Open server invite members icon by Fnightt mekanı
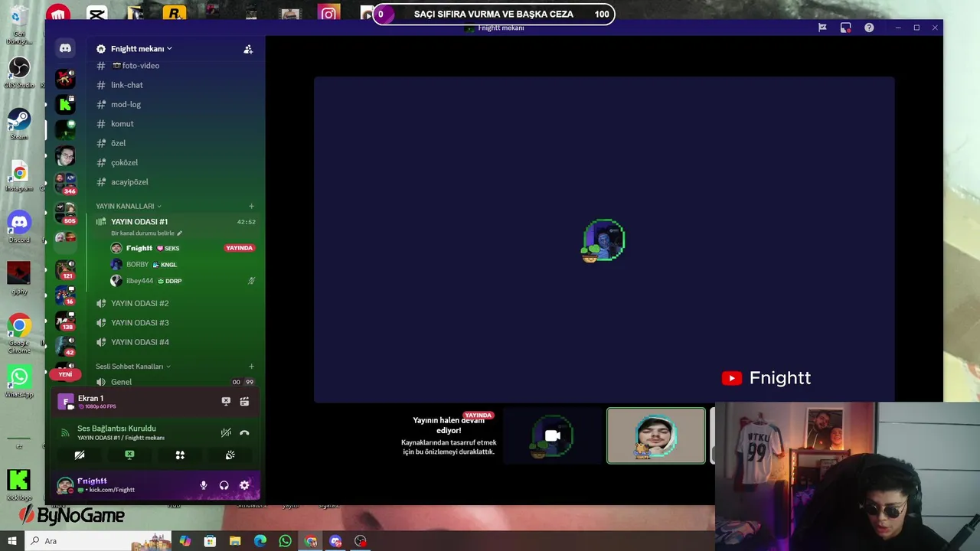This screenshot has height=551, width=980. click(248, 49)
